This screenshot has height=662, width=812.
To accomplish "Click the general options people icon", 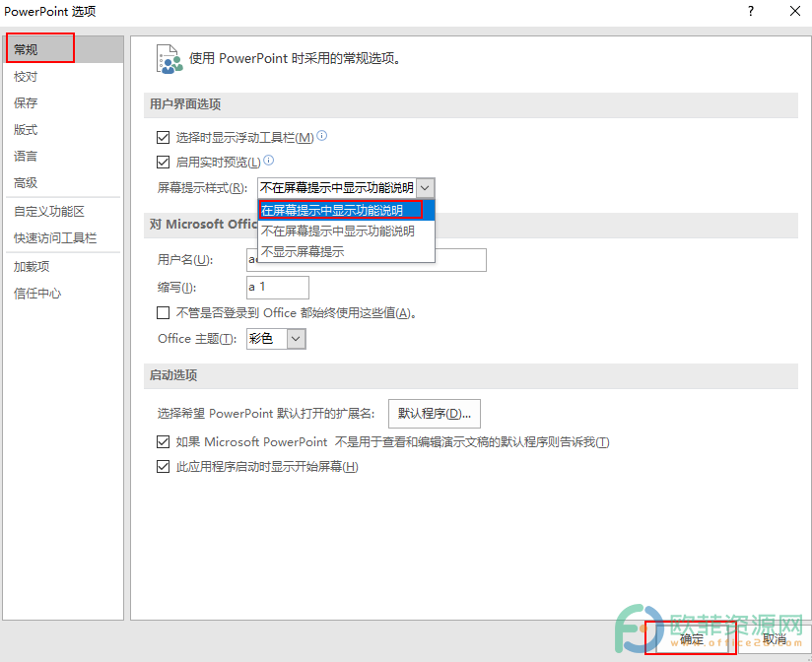I will [x=169, y=59].
